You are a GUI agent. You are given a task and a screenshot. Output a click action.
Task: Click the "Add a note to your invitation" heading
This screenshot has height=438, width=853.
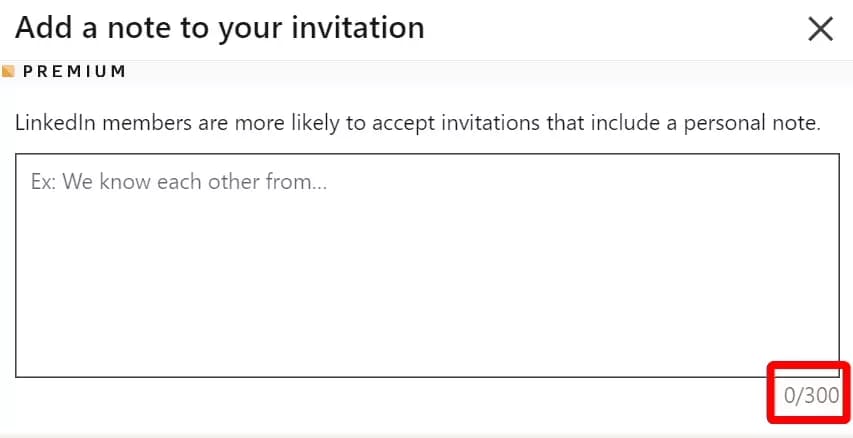220,28
